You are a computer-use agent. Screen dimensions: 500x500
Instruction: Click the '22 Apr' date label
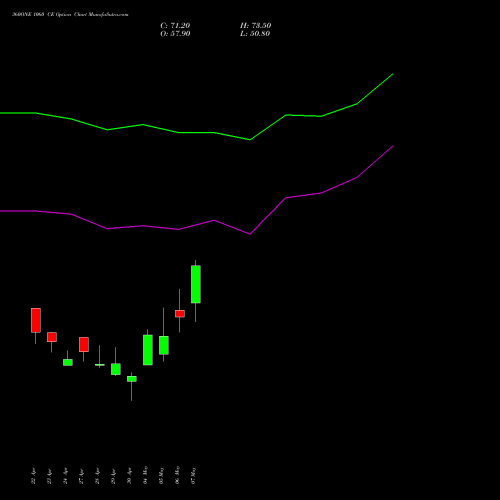(x=33, y=476)
